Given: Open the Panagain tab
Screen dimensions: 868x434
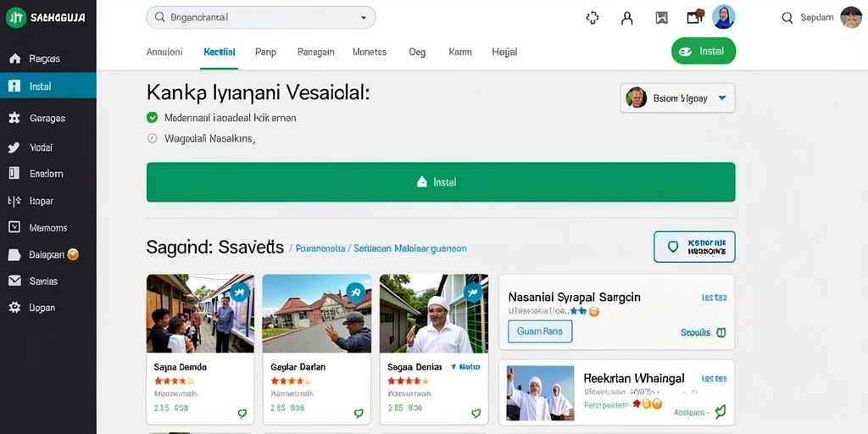Looking at the screenshot, I should pos(316,52).
